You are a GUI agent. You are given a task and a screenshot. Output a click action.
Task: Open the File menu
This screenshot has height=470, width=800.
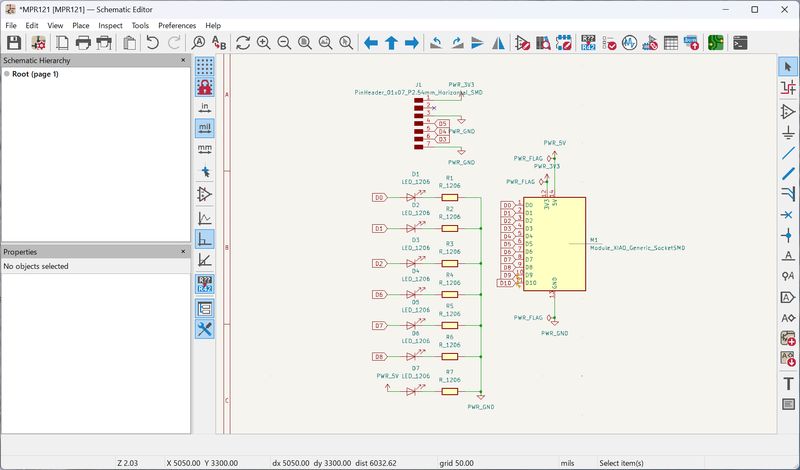[11, 26]
